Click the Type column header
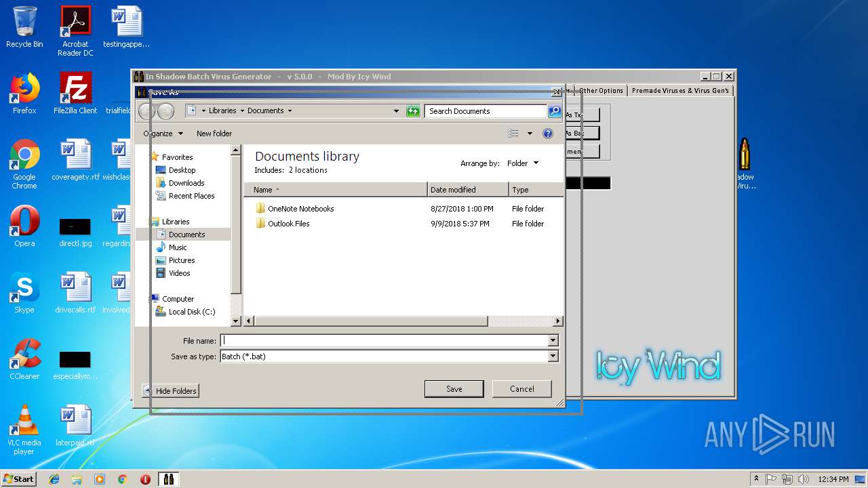868x488 pixels. tap(536, 190)
